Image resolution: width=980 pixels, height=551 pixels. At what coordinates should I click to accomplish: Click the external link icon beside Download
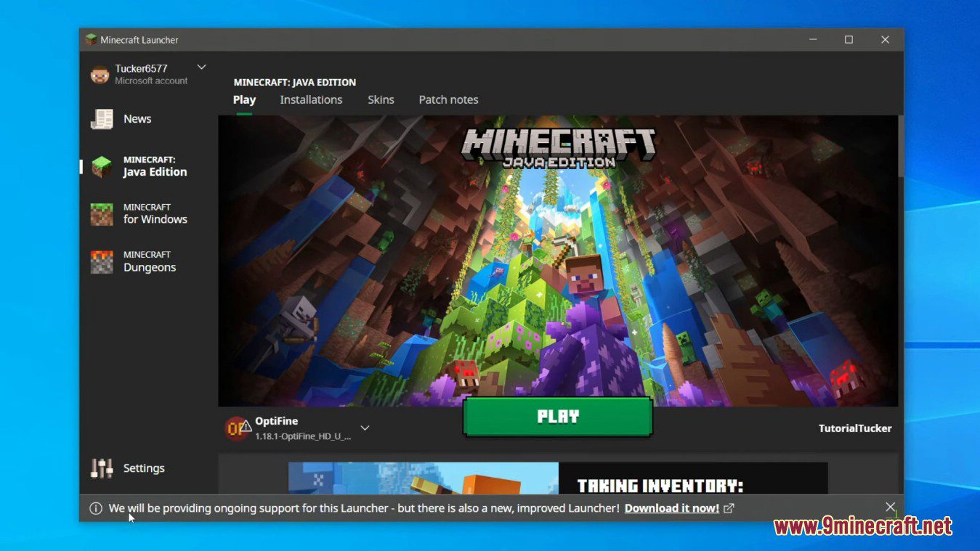point(729,508)
